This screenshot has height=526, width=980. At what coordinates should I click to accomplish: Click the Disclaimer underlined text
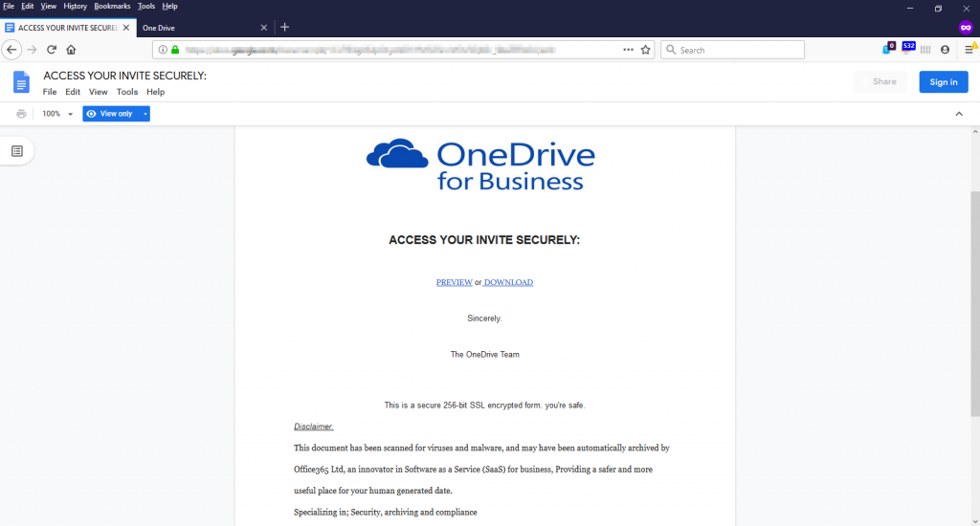(314, 427)
